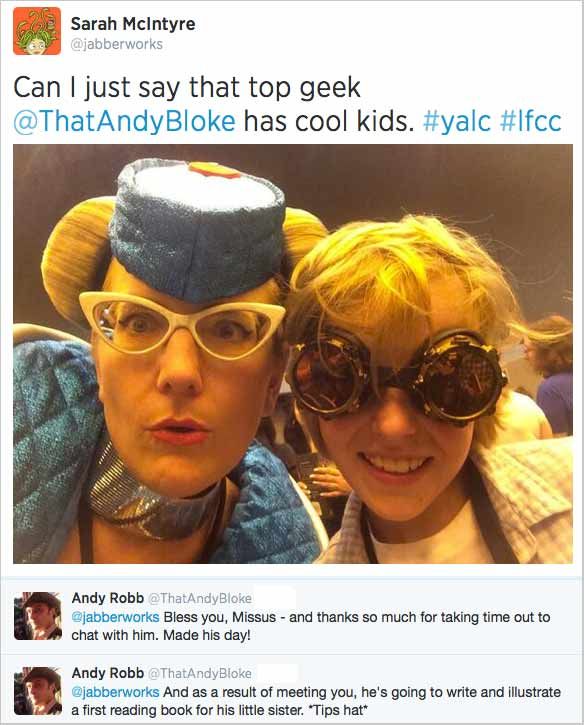The image size is (584, 725).
Task: Click Andy Robb's avatar in the second reply
Action: 38,691
